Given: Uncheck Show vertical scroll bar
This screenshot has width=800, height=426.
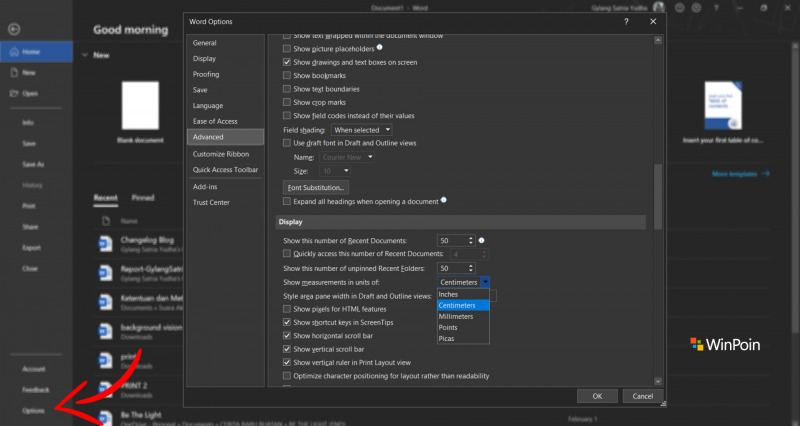Looking at the screenshot, I should point(287,349).
